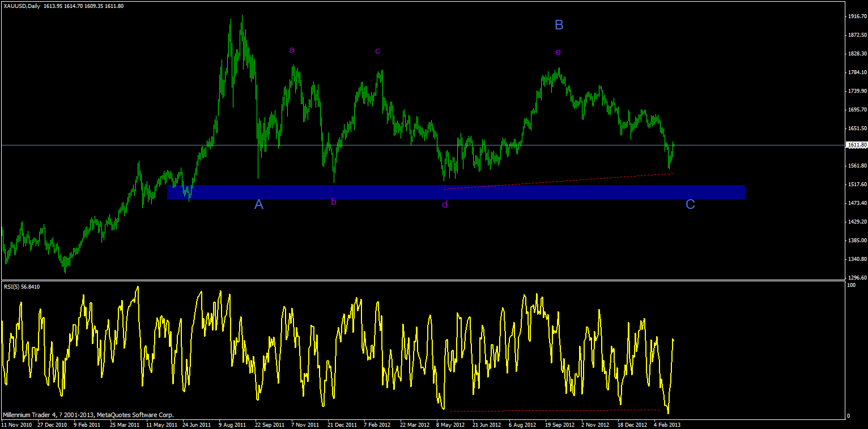Select the red dashed trendline on price chart

[x=558, y=181]
